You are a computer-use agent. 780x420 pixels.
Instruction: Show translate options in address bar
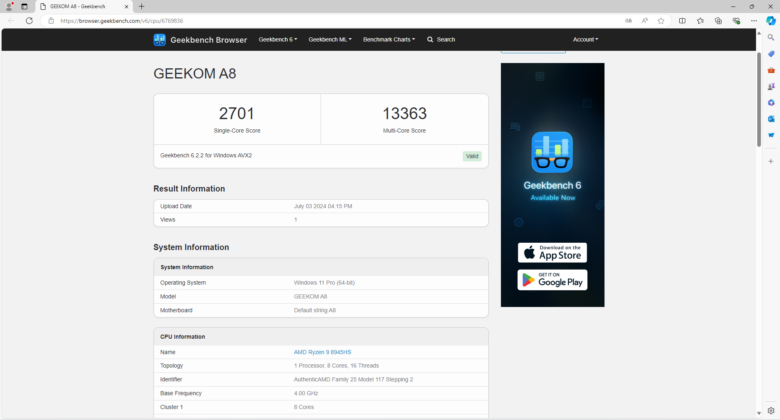pyautogui.click(x=628, y=21)
